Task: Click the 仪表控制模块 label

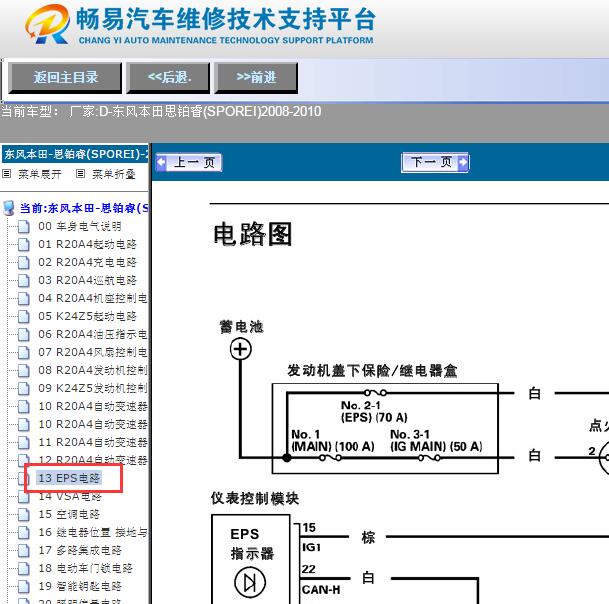Action: (255, 498)
